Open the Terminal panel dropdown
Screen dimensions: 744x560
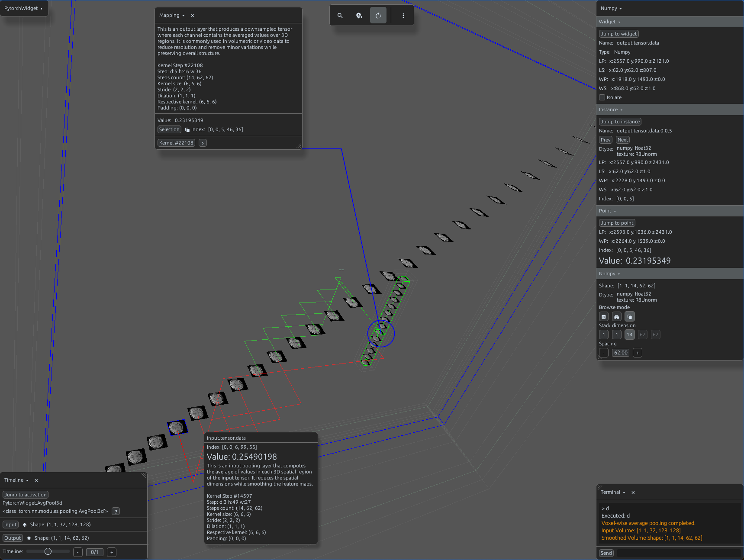624,492
